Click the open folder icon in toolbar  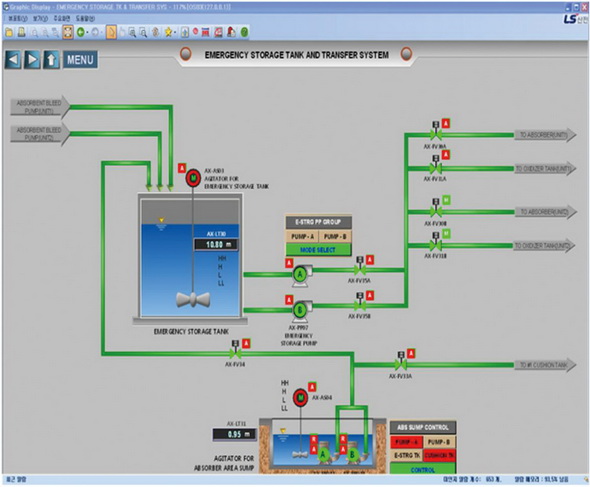coord(9,33)
